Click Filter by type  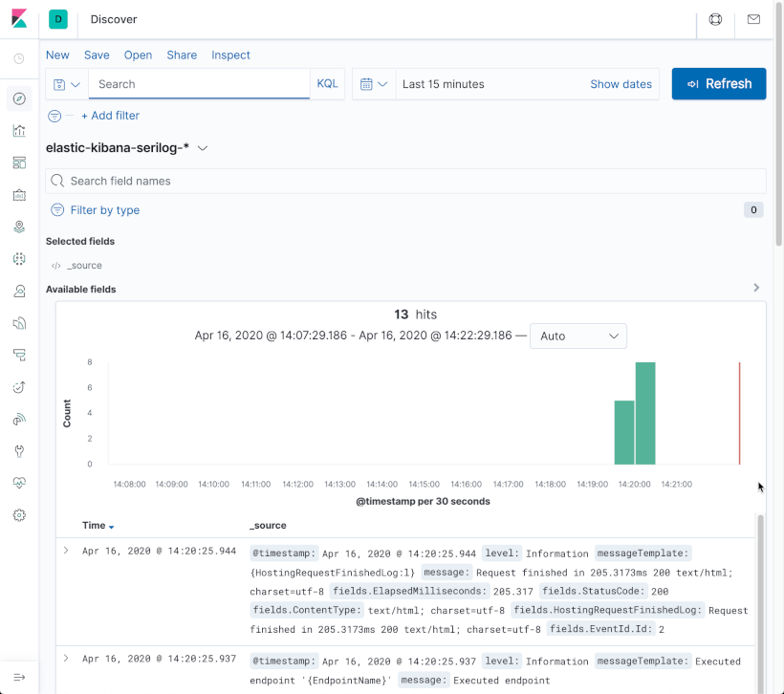point(104,210)
